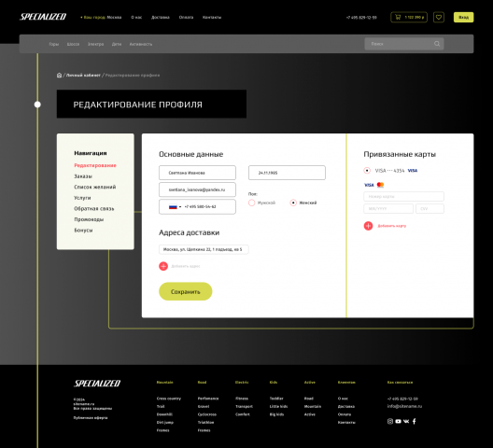Click the home icon in breadcrumbs

59,76
